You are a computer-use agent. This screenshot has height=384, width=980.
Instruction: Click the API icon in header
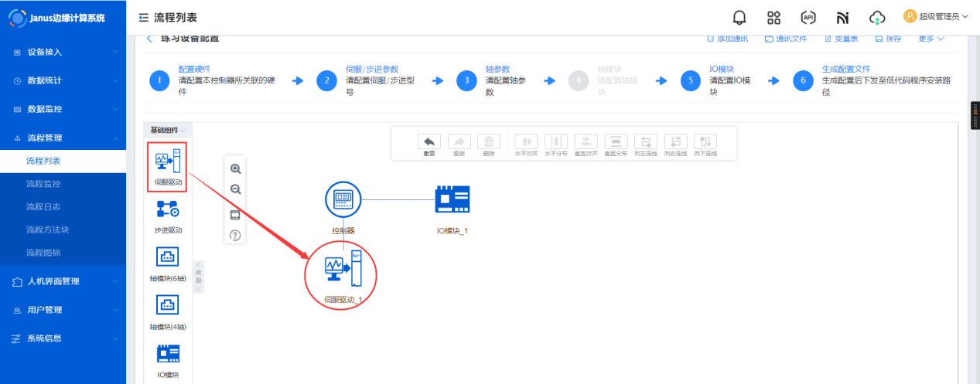(x=808, y=17)
